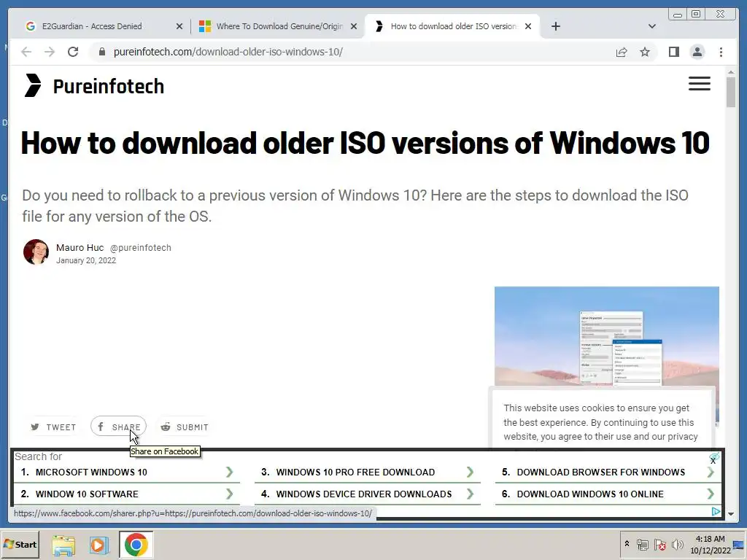Click the browser forward arrow
This screenshot has width=747, height=560.
[50, 52]
